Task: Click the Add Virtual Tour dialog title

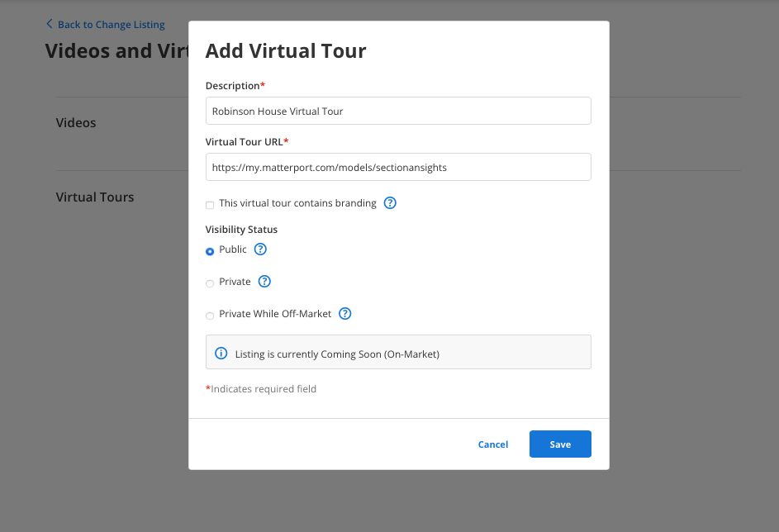Action: 286,51
